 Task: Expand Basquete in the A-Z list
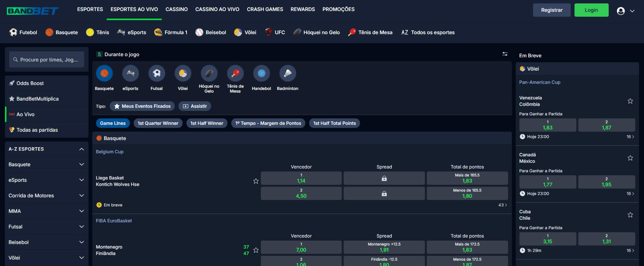coord(47,164)
